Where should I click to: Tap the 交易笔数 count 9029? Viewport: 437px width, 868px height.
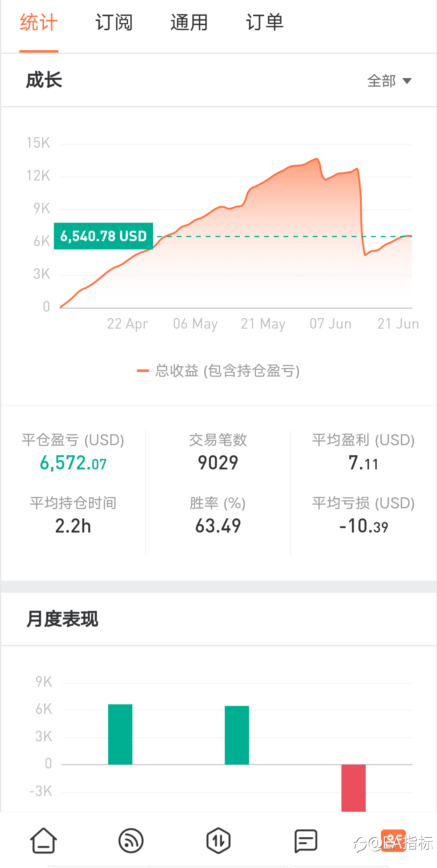pos(218,463)
